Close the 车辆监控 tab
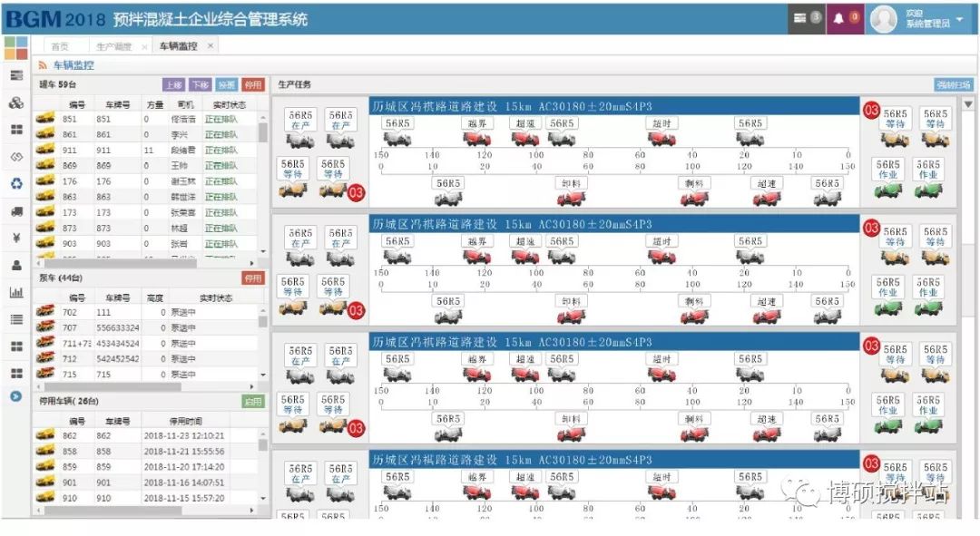Image resolution: width=980 pixels, height=536 pixels. pyautogui.click(x=211, y=45)
